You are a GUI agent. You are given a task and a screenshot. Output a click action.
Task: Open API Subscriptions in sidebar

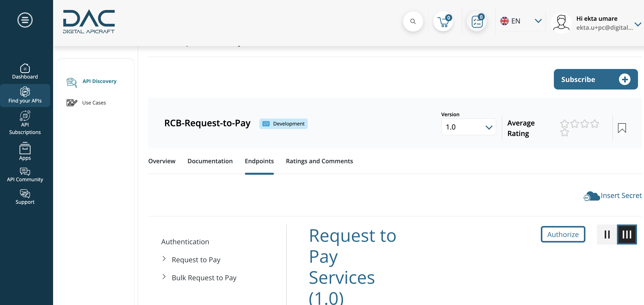pos(25,123)
